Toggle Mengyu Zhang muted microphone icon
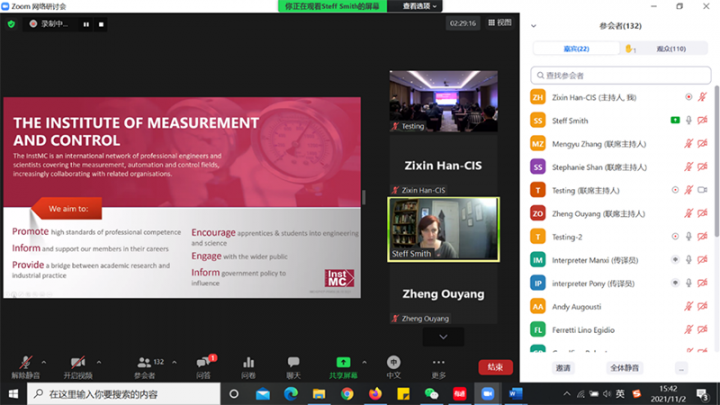720x405 pixels. pos(688,144)
